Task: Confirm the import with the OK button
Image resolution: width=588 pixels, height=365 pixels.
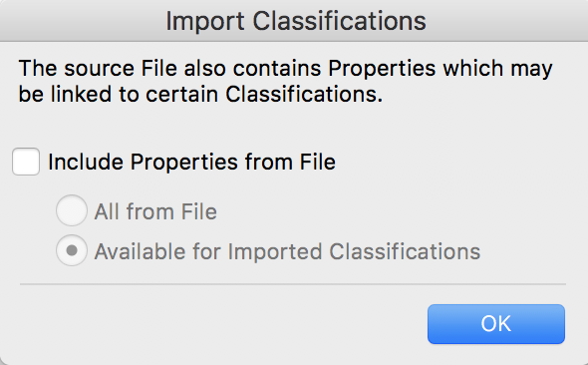Action: [x=495, y=324]
